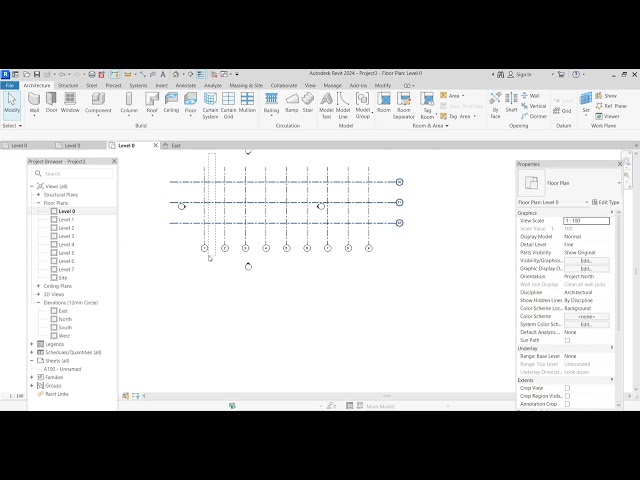
Task: Select the Ramp tool
Action: pyautogui.click(x=291, y=103)
